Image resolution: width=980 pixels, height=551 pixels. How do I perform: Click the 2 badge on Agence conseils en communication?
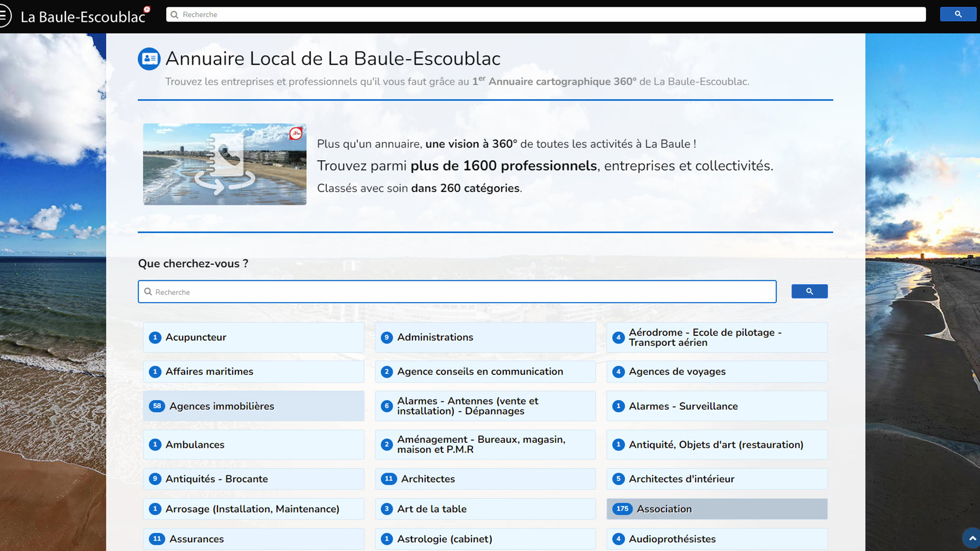[387, 372]
